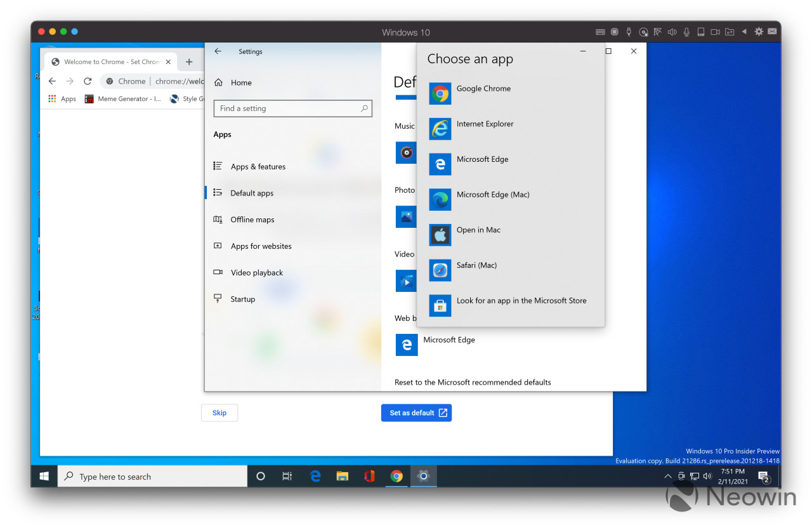Open the notification action center
The height and width of the screenshot is (528, 812).
[x=764, y=477]
